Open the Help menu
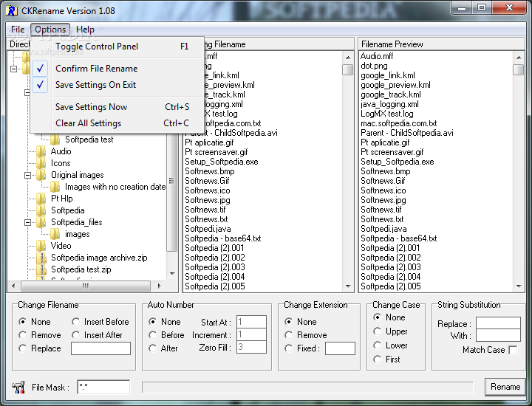The image size is (532, 406). click(x=85, y=30)
